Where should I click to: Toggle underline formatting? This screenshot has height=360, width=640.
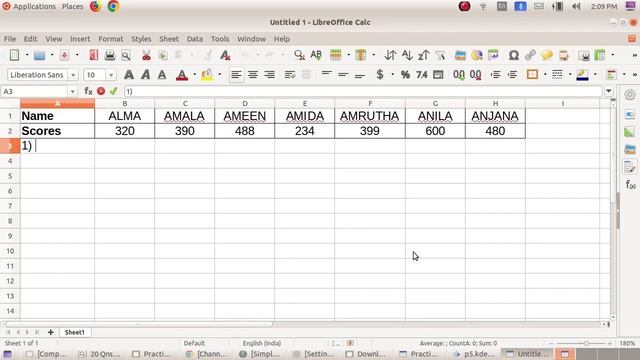pos(162,75)
